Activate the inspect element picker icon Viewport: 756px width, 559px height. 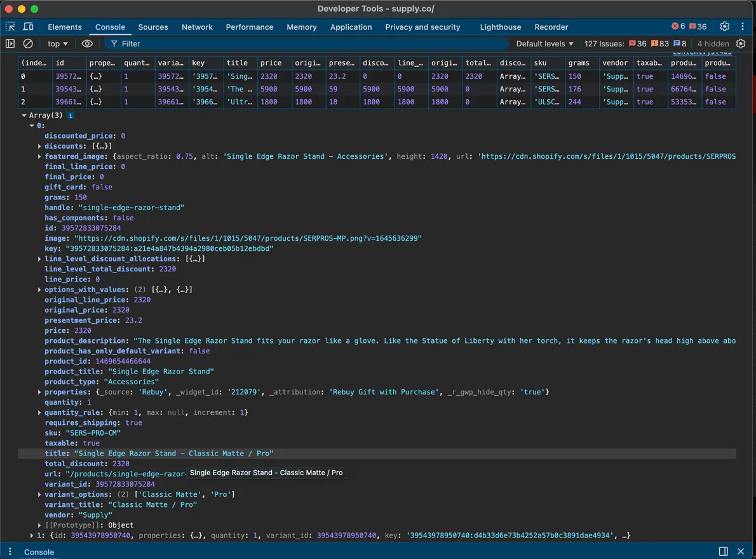point(10,27)
